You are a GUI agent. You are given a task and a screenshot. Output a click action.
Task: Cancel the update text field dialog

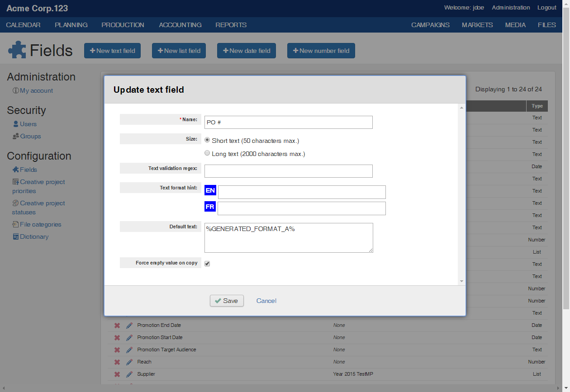(x=266, y=301)
